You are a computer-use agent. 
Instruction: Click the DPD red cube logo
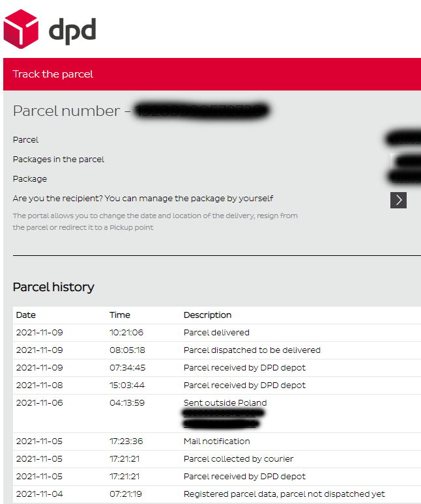point(21,29)
